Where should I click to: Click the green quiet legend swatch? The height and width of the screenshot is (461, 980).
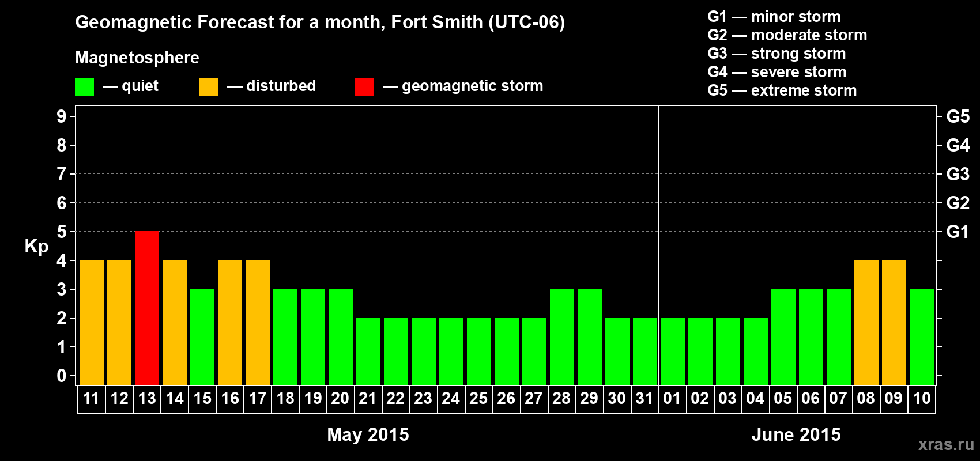click(x=84, y=87)
